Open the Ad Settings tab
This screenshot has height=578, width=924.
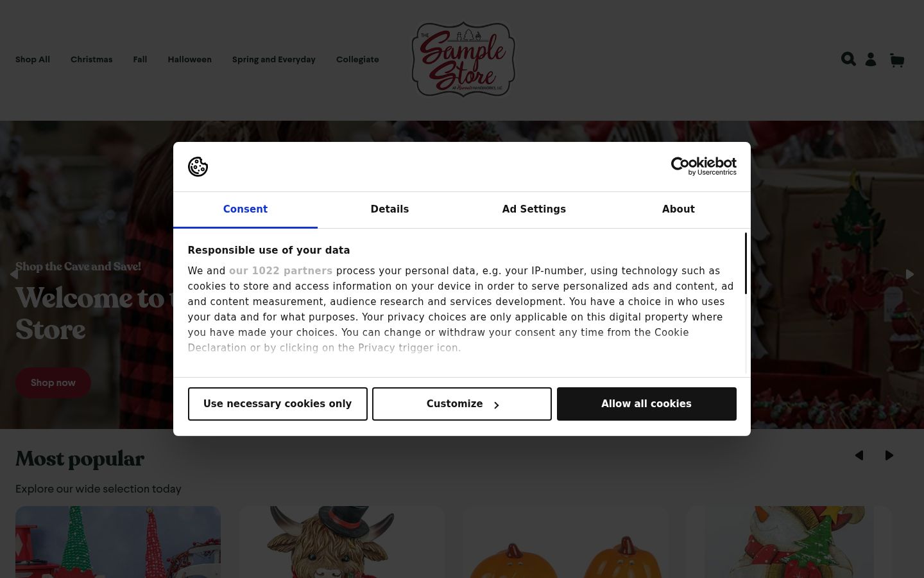pos(534,209)
